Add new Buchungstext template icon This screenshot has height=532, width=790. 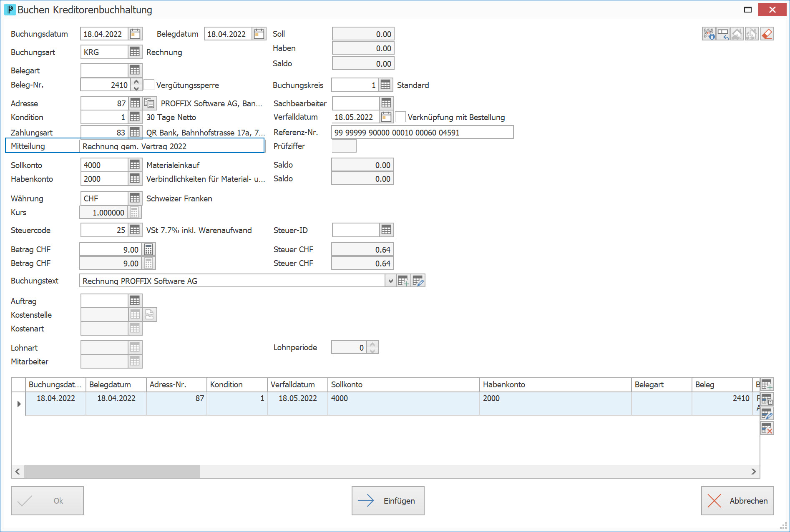(x=403, y=281)
